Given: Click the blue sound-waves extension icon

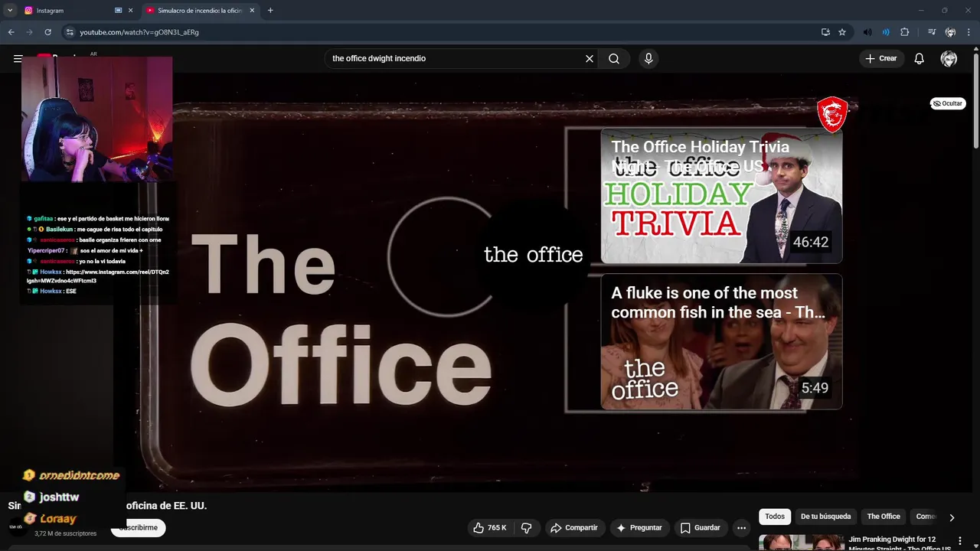Looking at the screenshot, I should pos(886,32).
